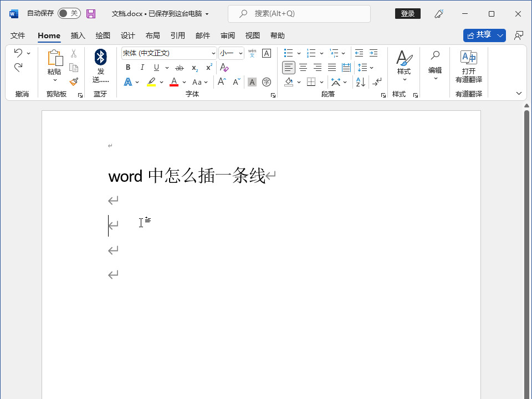Toggle Strikethrough formatting
532x399 pixels.
180,68
